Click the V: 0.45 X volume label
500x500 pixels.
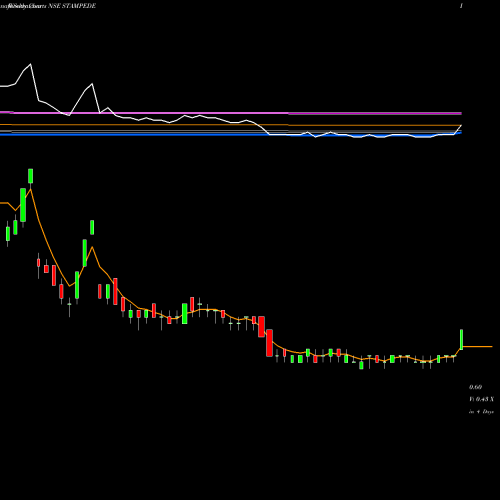(x=481, y=399)
